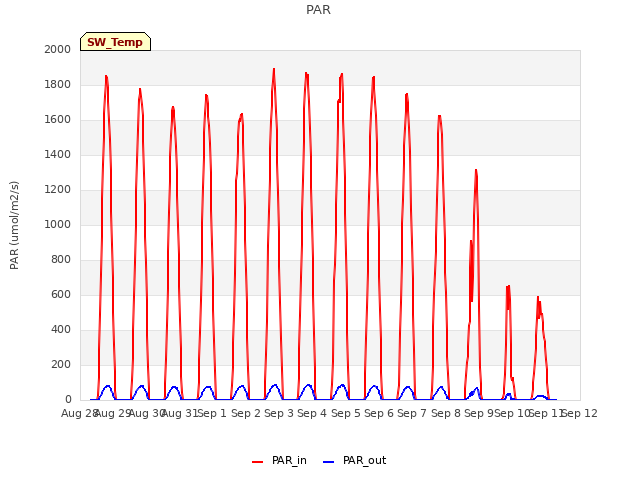The height and width of the screenshot is (480, 640).
Task: Click the Sep 5 x-axis date label
Action: pos(346,413)
